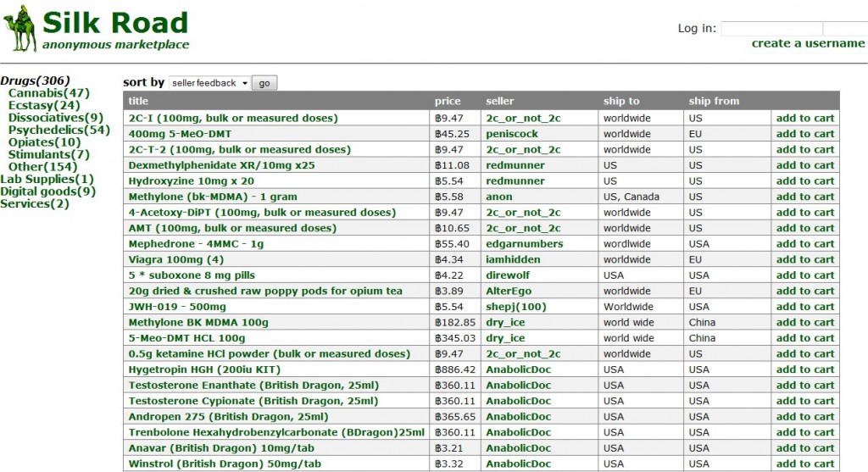Open the Services(2) category
Viewport: 868px width, 472px height.
pyautogui.click(x=35, y=203)
